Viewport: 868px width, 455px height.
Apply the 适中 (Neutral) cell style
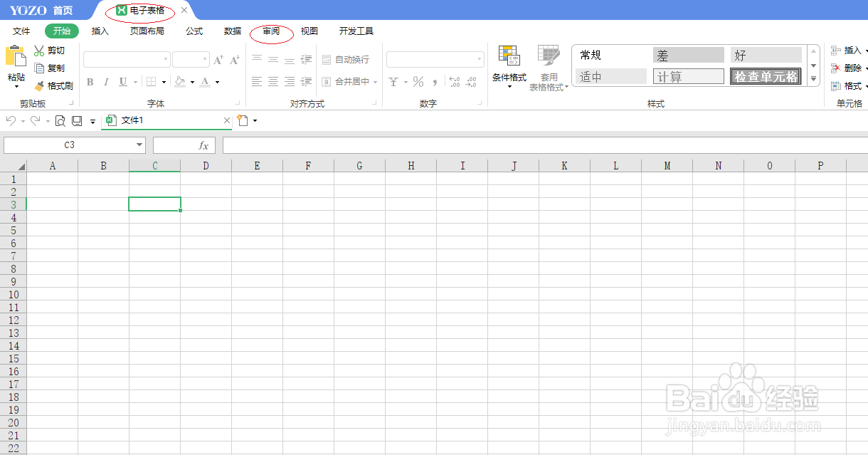[611, 77]
